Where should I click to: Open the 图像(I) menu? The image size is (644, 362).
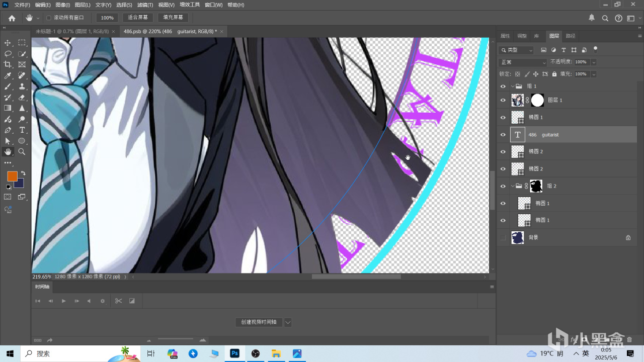coord(62,5)
